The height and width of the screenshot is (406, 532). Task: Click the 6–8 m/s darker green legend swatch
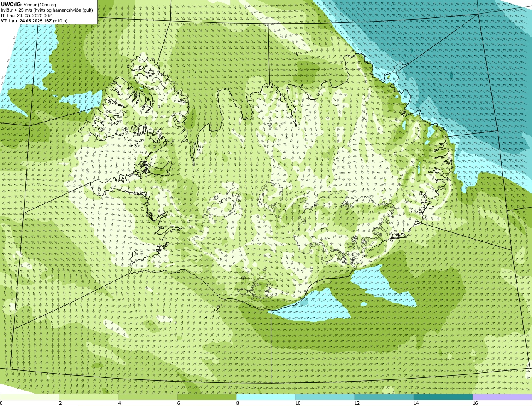[x=207, y=397]
